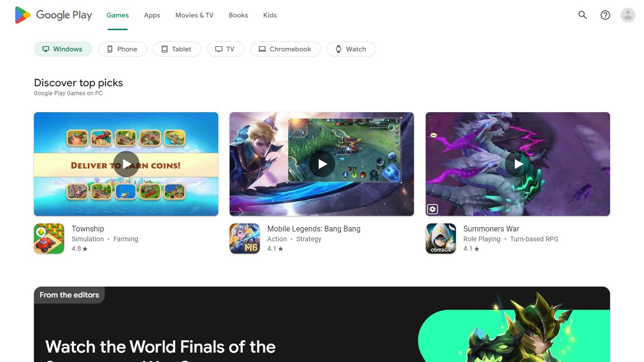Switch to the Games tab
This screenshot has width=644, height=362.
pos(117,15)
